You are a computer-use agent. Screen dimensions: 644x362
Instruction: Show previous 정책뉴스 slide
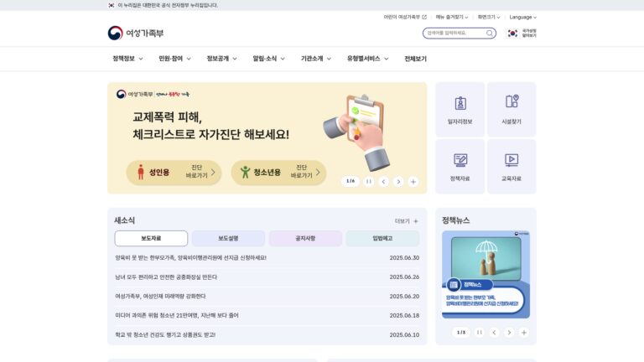click(494, 333)
